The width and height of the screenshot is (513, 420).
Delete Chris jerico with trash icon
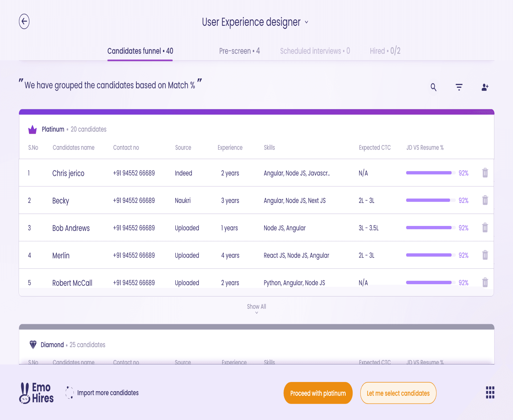click(x=485, y=173)
